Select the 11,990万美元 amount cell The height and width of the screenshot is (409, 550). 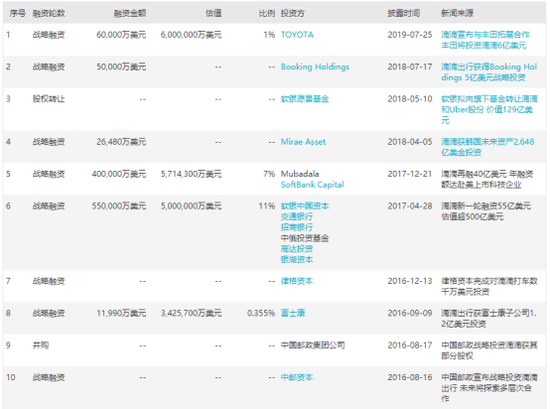[x=121, y=313]
